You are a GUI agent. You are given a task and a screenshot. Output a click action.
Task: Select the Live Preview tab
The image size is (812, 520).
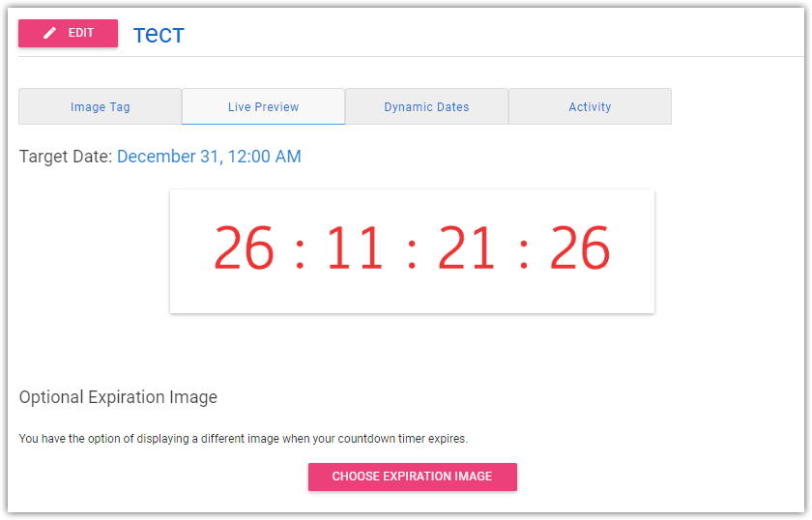(x=263, y=107)
